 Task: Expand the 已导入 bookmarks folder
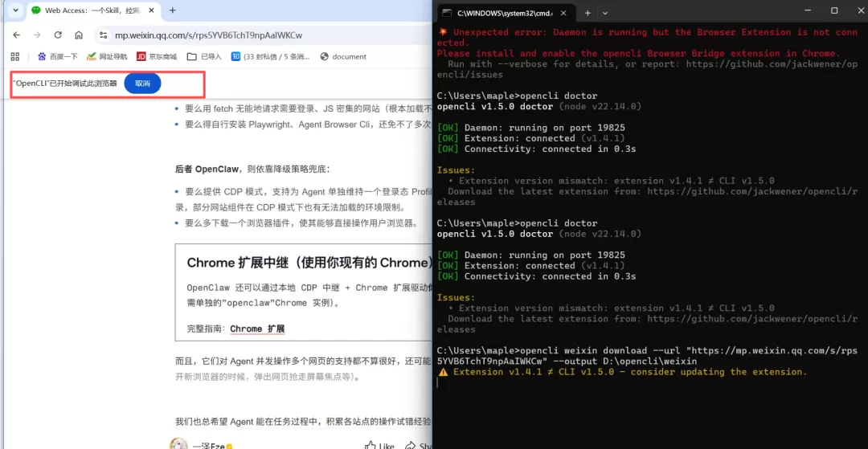pyautogui.click(x=203, y=56)
